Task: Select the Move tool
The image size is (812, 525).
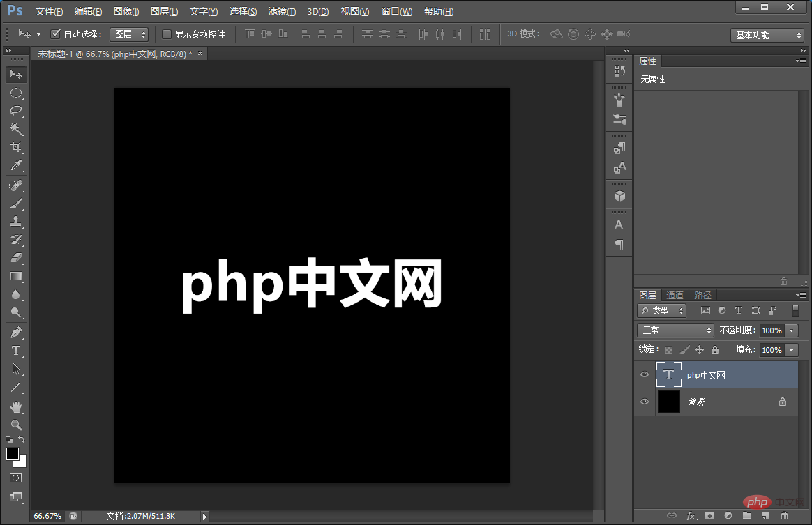Action: 16,75
